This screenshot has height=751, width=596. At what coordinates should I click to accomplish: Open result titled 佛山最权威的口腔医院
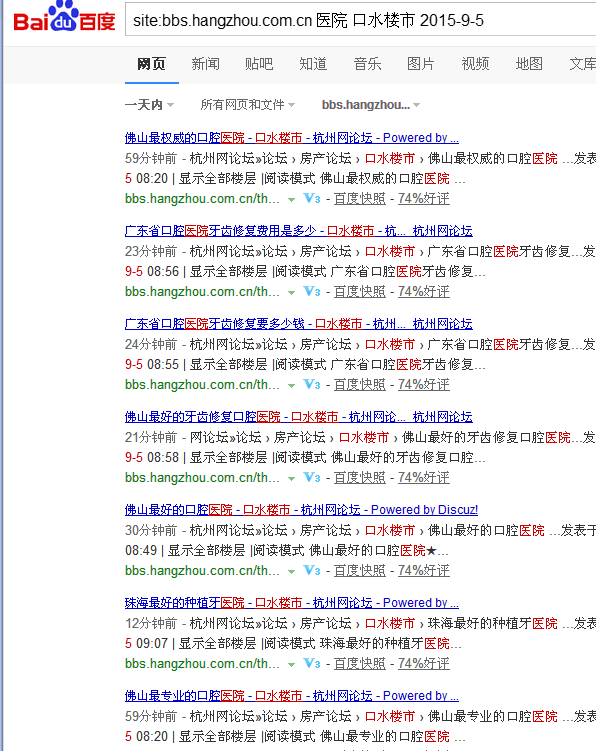291,138
